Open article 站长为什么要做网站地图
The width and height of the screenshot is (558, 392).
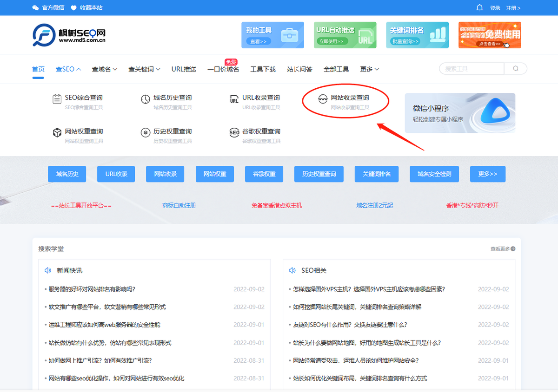point(367,343)
